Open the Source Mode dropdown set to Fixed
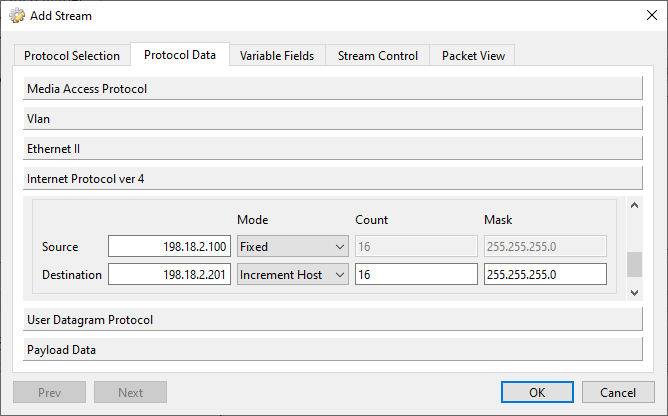 click(x=293, y=246)
